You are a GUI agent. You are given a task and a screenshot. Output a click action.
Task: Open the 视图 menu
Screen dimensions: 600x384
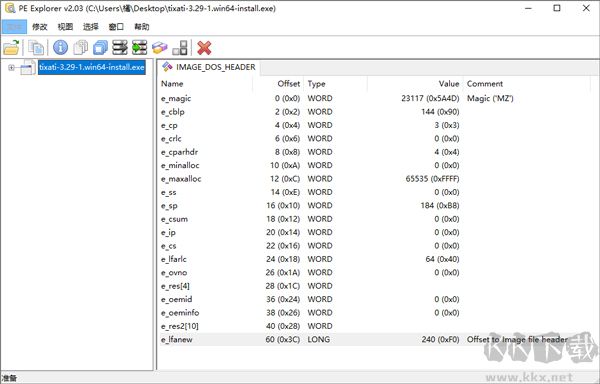coord(65,27)
